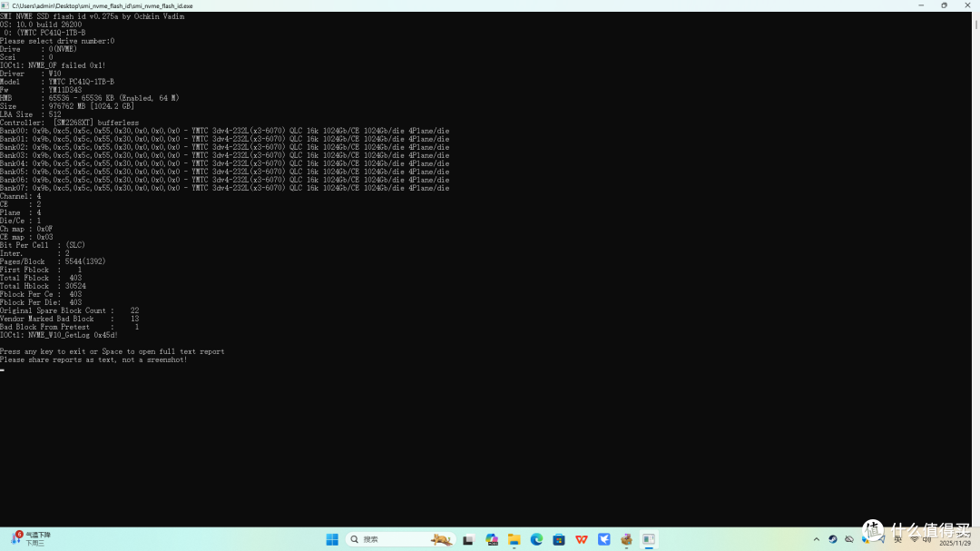Click 'Total Hblock : 30524' text
This screenshot has height=551, width=980.
tap(44, 286)
